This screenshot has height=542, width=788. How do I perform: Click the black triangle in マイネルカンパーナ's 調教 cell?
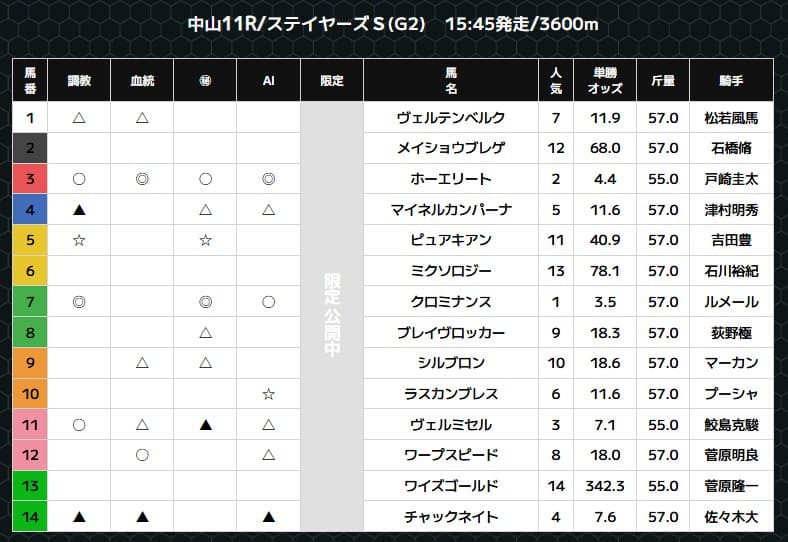click(78, 210)
